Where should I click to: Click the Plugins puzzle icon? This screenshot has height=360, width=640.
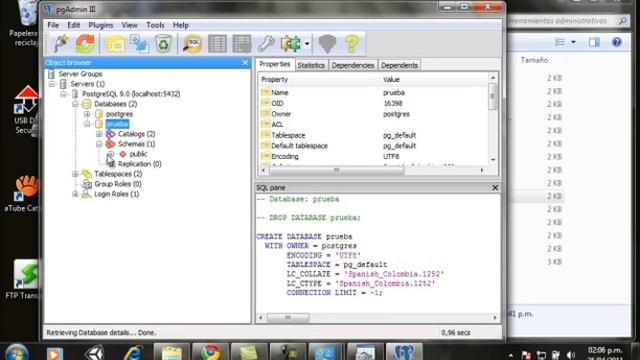pyautogui.click(x=291, y=44)
